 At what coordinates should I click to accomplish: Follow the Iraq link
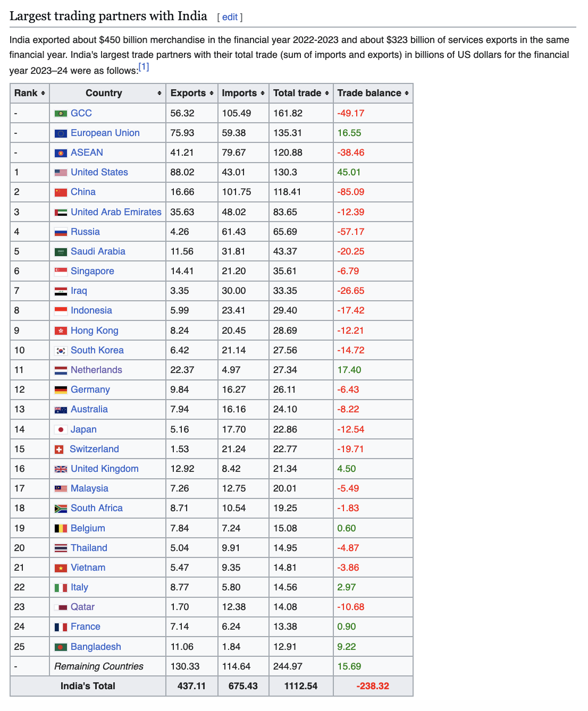tap(79, 291)
